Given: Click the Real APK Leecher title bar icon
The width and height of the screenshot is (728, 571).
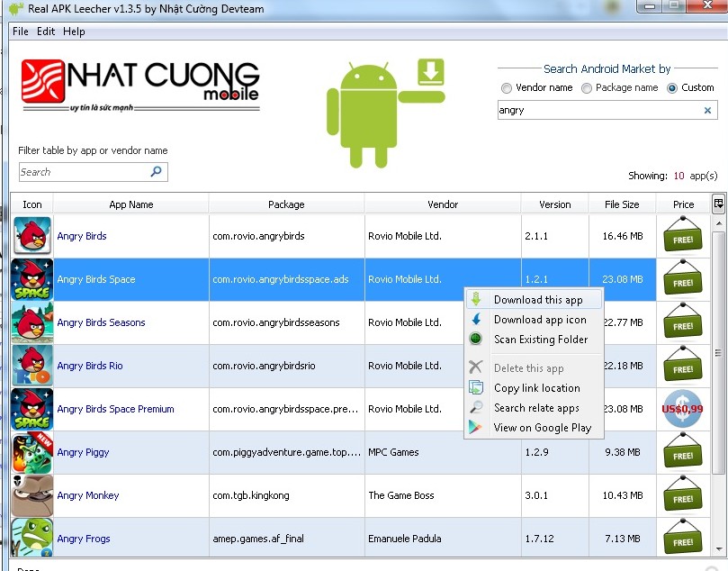Looking at the screenshot, I should point(16,8).
